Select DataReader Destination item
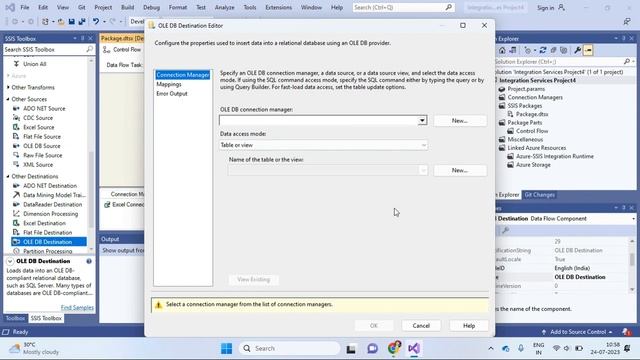This screenshot has width=640, height=360. pos(52,204)
